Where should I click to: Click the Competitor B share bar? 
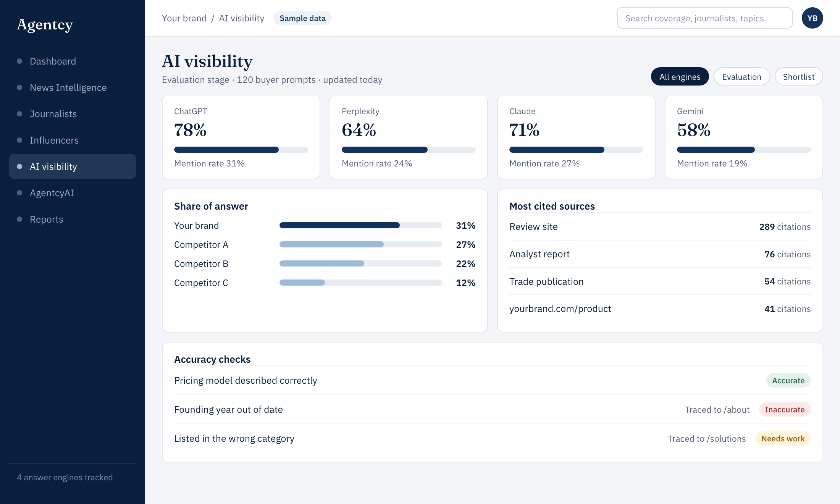pos(361,263)
